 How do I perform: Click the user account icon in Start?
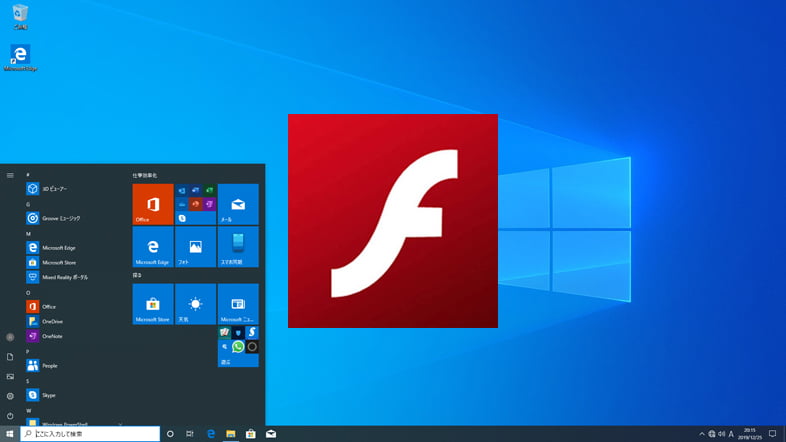(10, 337)
